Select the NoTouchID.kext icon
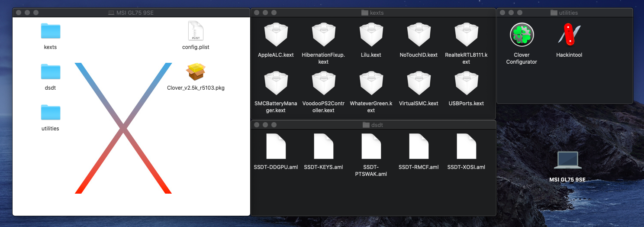The width and height of the screenshot is (644, 227). 419,35
